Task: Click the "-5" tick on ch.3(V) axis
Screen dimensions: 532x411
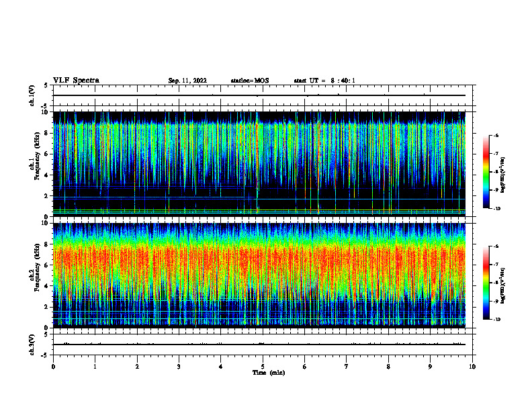Action: pyautogui.click(x=46, y=355)
